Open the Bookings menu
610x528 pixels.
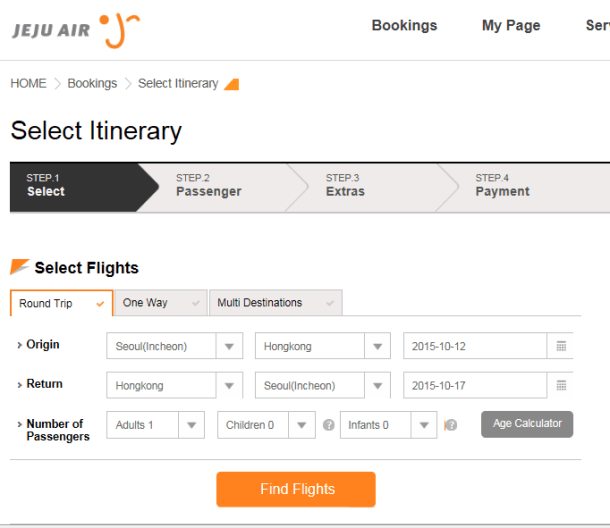[x=404, y=26]
